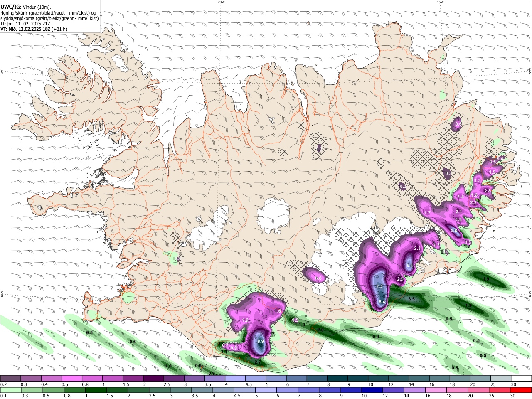Image resolution: width=532 pixels, height=399 pixels.
Task: Click the 1.4 snowfall value label
Action: (x=461, y=197)
